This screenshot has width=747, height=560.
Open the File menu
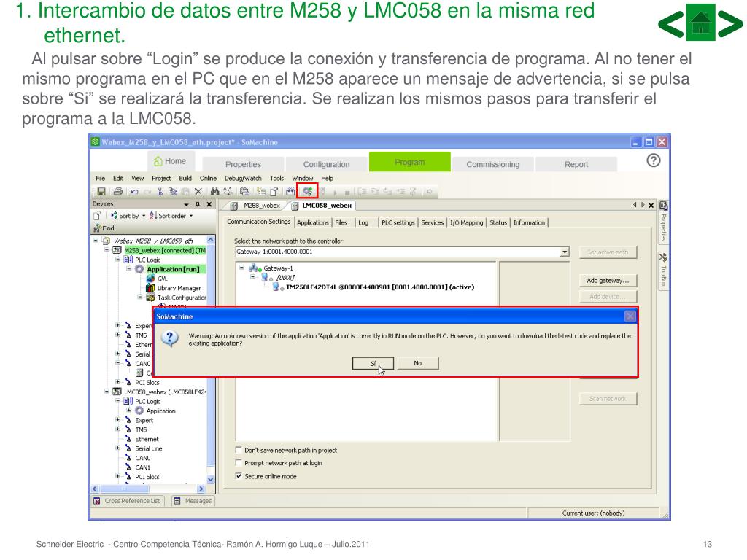pos(100,178)
